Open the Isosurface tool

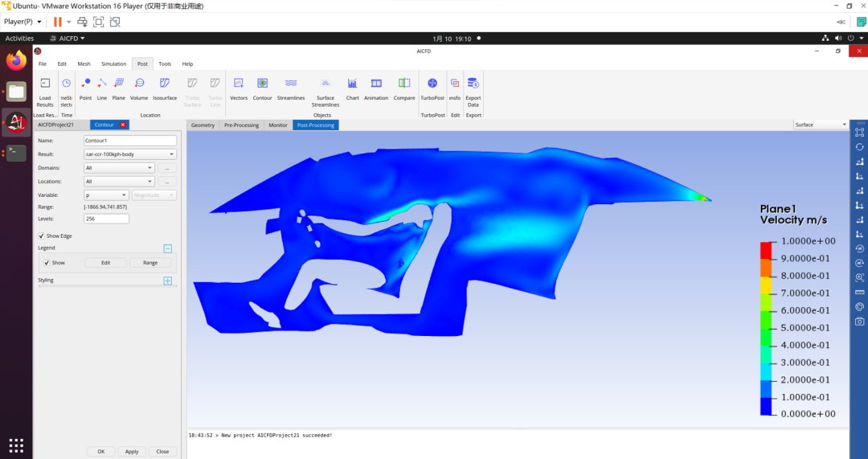click(165, 84)
